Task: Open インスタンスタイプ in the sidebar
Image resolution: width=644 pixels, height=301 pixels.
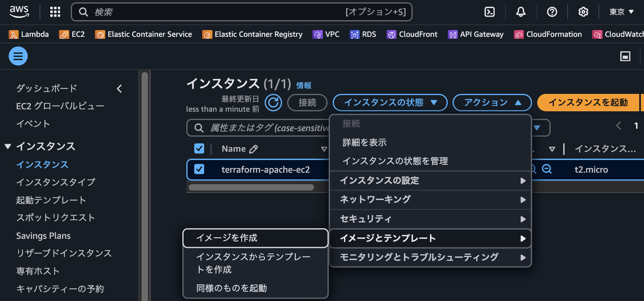Action: click(x=56, y=182)
